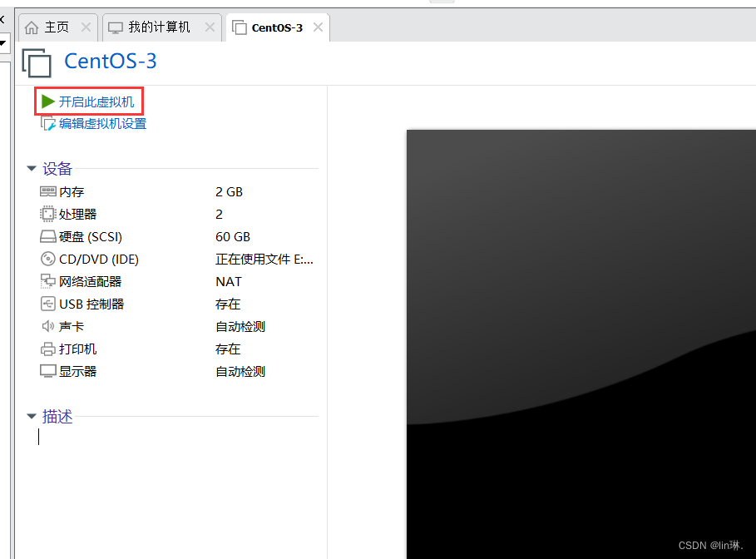Click the monitor icon on 我的计算机 tab
Image resolution: width=756 pixels, height=559 pixels.
coord(116,27)
